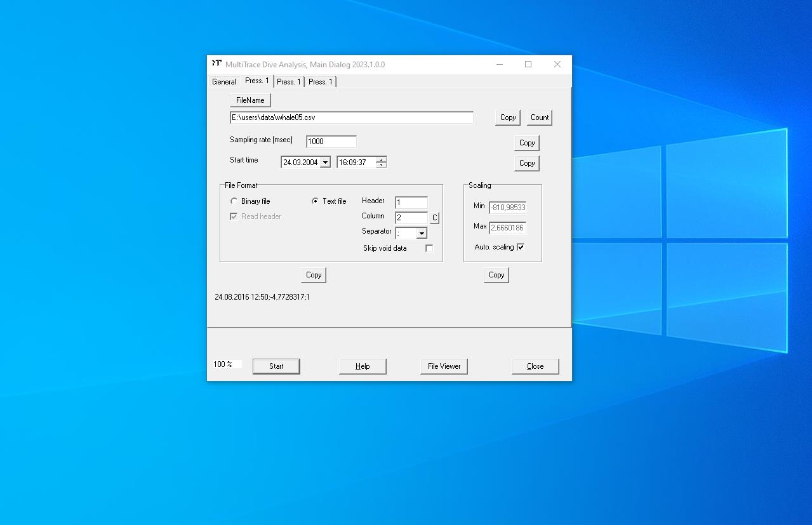The height and width of the screenshot is (525, 812).
Task: Select the Binary file radio button
Action: coord(234,201)
